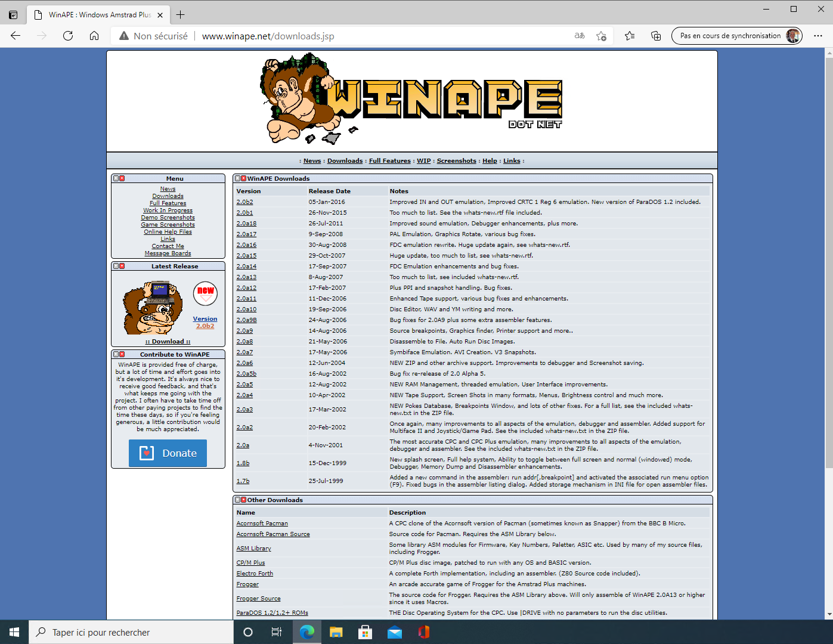Open a new browser tab

point(181,14)
